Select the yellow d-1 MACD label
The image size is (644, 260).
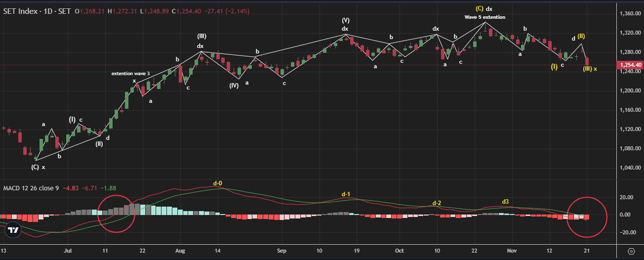click(346, 194)
